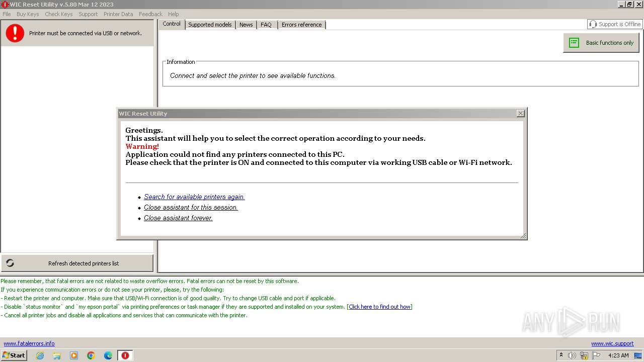
Task: Click the show desktop tray icon
Action: coord(638,355)
